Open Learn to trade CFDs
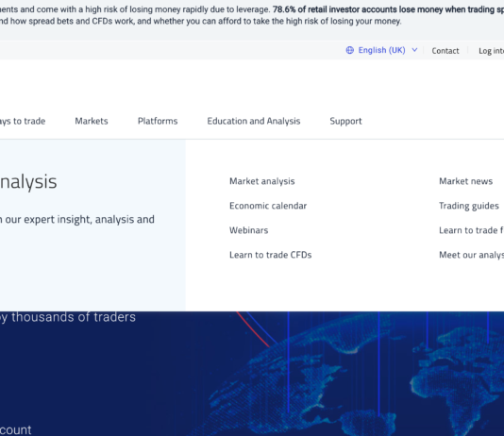Image resolution: width=504 pixels, height=436 pixels. [x=270, y=255]
